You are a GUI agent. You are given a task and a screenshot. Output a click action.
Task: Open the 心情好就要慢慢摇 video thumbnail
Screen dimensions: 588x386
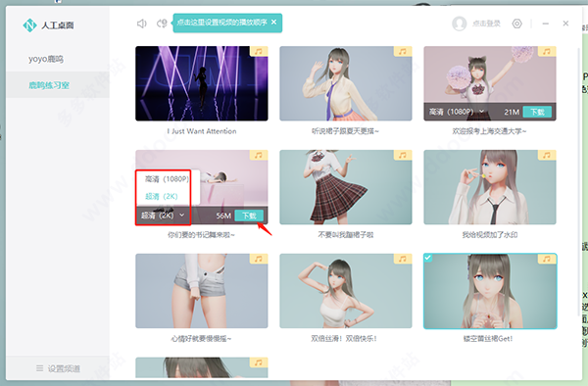pyautogui.click(x=202, y=291)
